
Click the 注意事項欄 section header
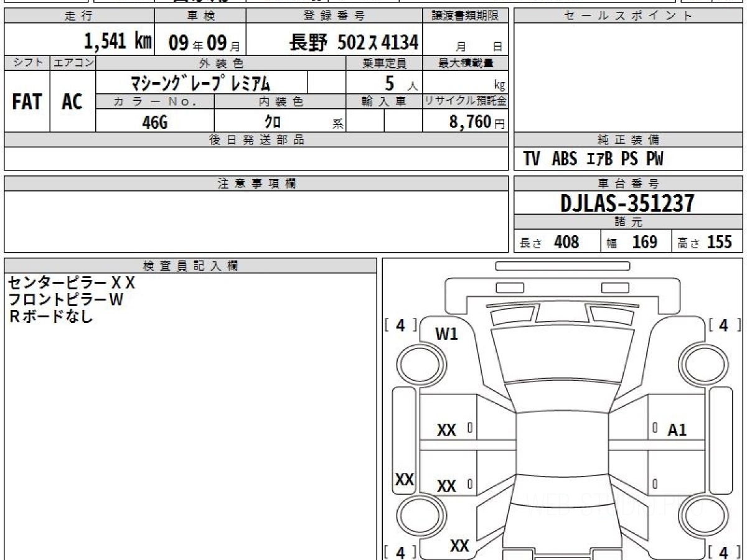(256, 184)
